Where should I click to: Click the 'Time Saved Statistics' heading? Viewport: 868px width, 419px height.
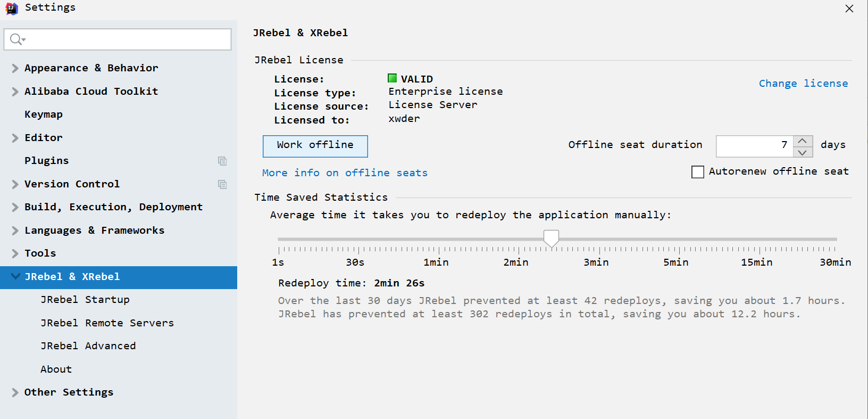[321, 198]
